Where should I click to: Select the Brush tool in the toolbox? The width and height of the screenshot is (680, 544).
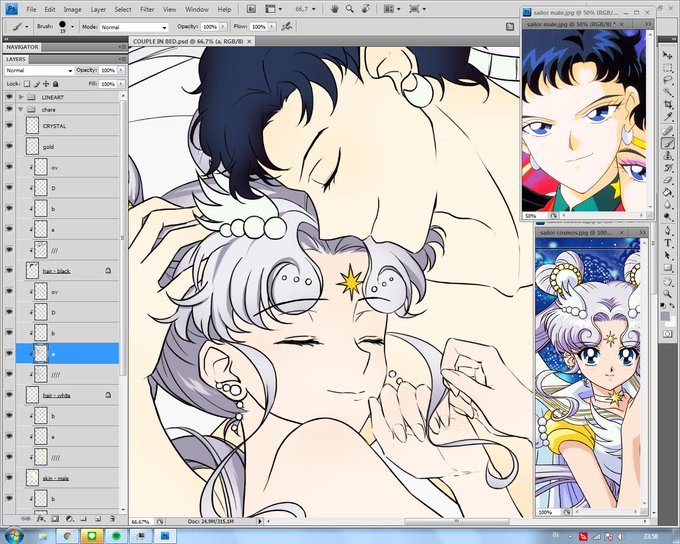coord(667,143)
